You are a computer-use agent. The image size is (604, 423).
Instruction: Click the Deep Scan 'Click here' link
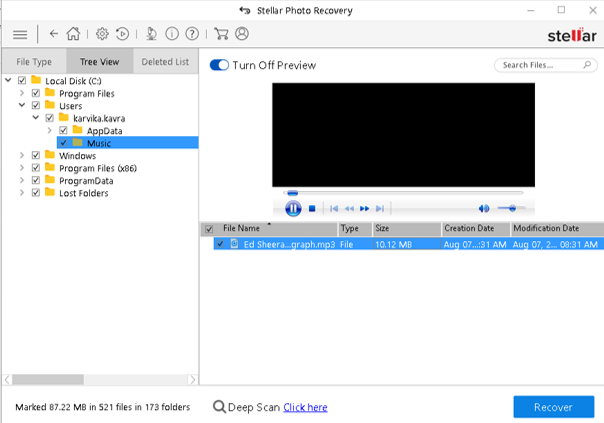[305, 407]
